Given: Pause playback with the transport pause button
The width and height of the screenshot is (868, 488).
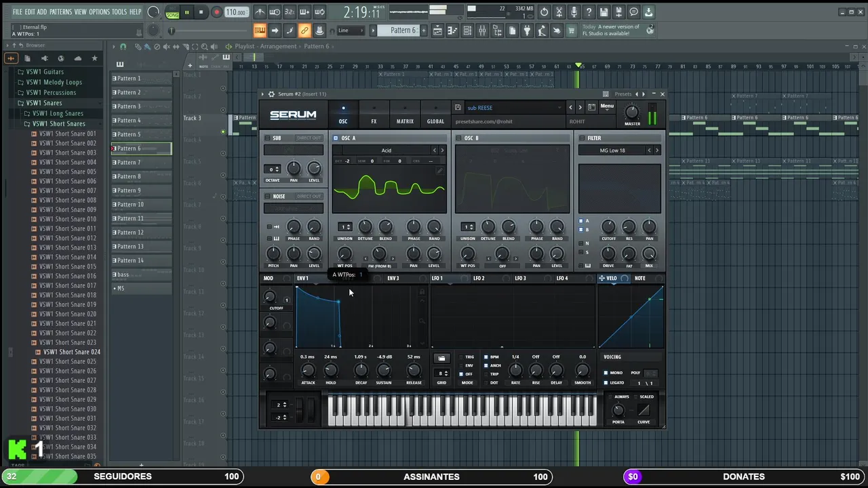Looking at the screenshot, I should click(186, 12).
